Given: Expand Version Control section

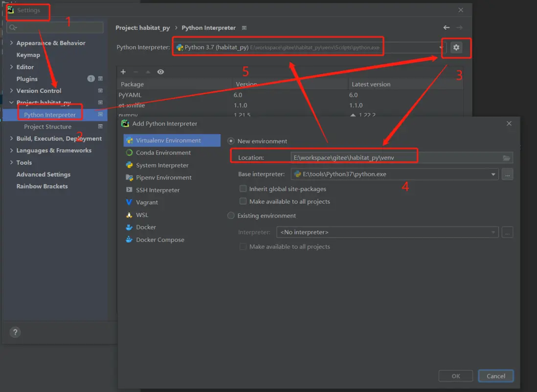Looking at the screenshot, I should coord(11,91).
